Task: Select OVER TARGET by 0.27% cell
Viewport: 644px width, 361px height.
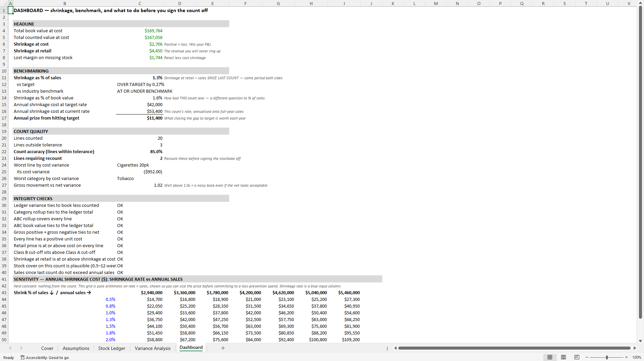Action: pos(140,84)
